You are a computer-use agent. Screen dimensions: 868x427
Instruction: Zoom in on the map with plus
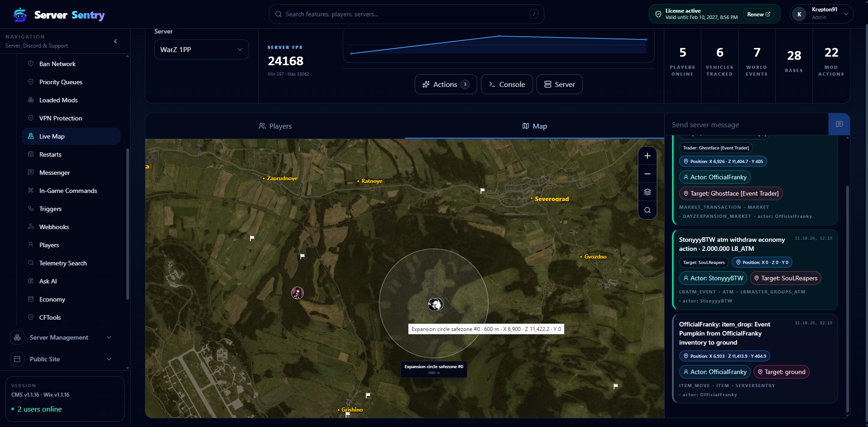click(x=647, y=156)
